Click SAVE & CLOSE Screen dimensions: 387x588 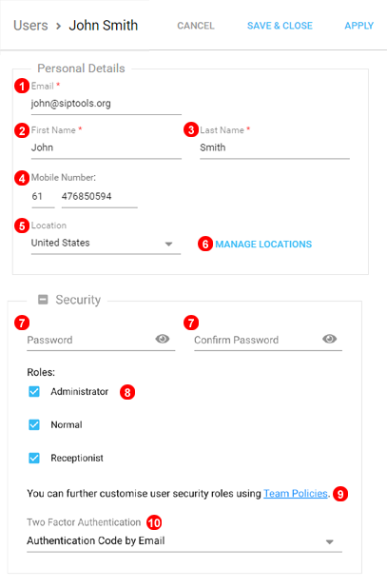(x=280, y=26)
